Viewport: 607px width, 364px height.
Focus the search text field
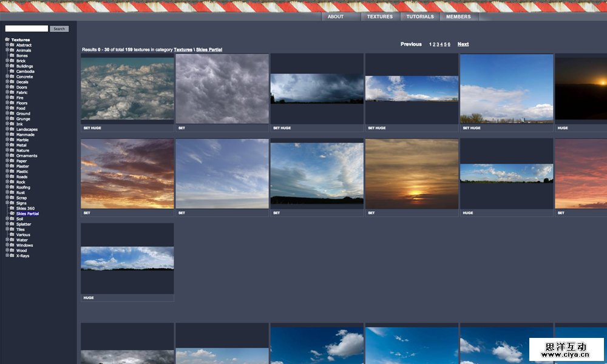coord(27,29)
